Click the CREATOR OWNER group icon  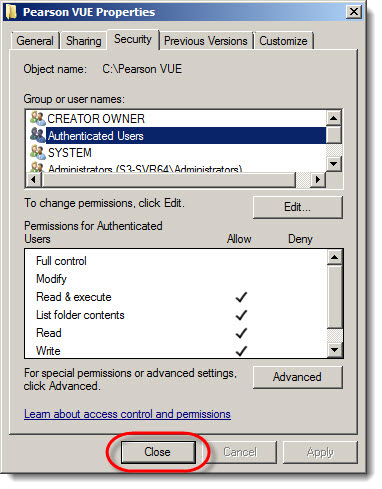(x=37, y=118)
